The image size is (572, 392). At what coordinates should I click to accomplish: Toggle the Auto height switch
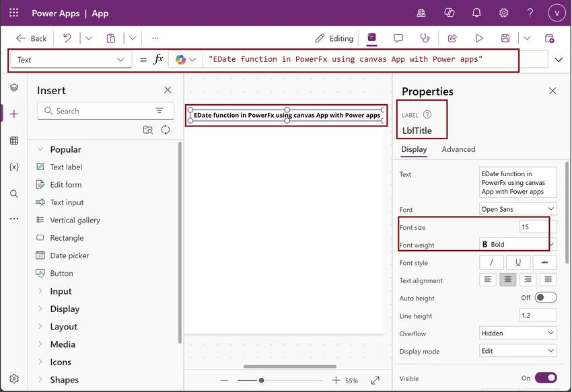[546, 298]
